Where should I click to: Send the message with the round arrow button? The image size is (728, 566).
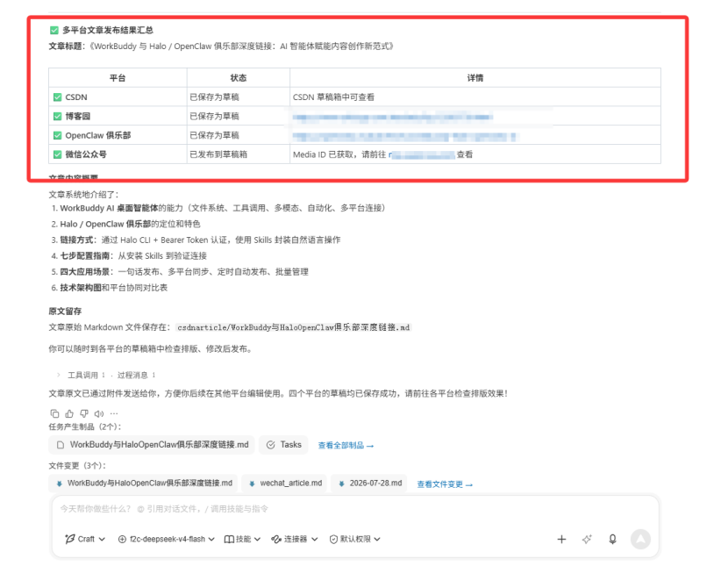(x=640, y=539)
